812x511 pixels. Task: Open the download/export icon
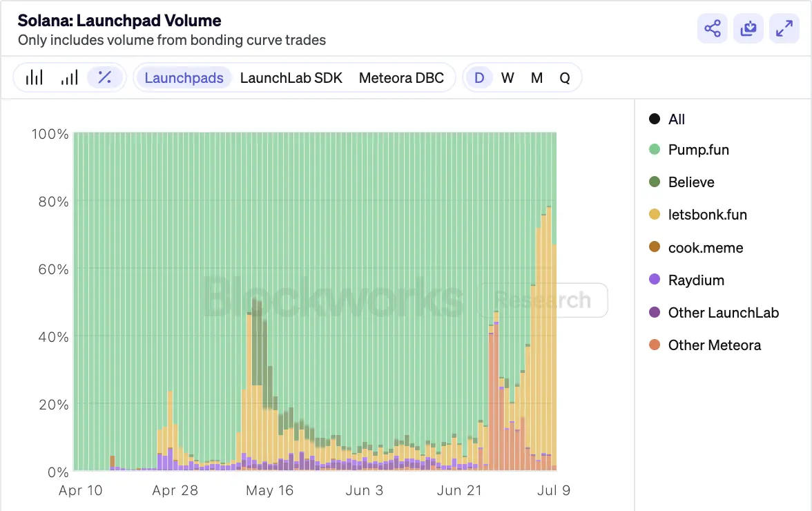point(748,28)
